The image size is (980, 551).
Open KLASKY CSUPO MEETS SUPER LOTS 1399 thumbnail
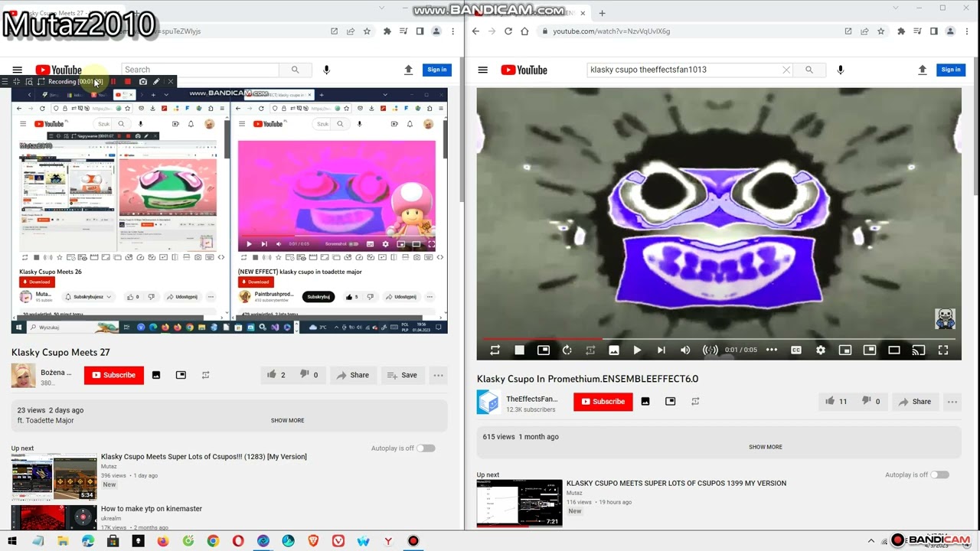tap(519, 504)
